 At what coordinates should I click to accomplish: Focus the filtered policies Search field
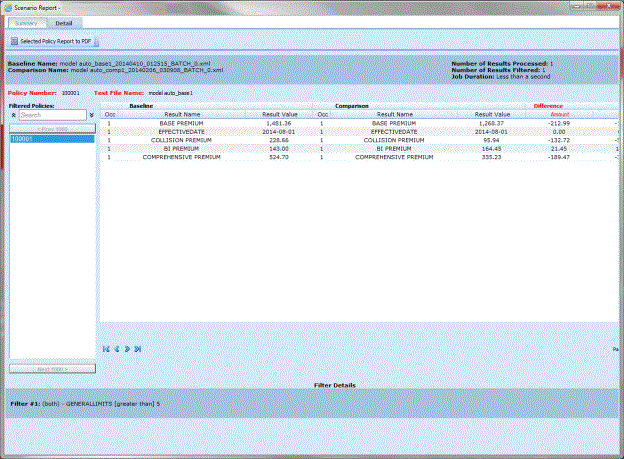click(53, 115)
